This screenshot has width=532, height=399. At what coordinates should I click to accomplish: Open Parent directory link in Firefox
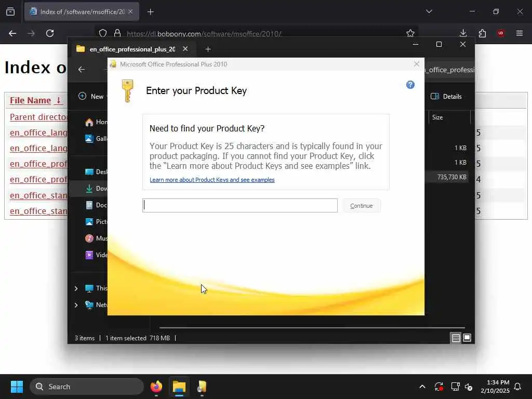38,117
